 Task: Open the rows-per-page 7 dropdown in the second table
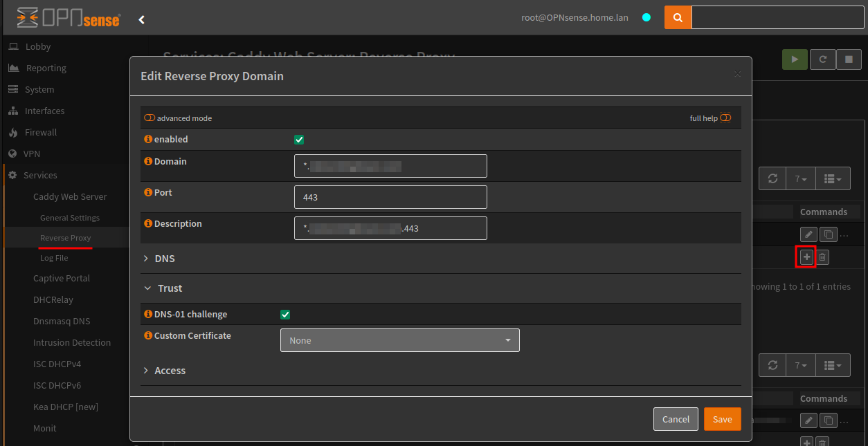tap(801, 364)
